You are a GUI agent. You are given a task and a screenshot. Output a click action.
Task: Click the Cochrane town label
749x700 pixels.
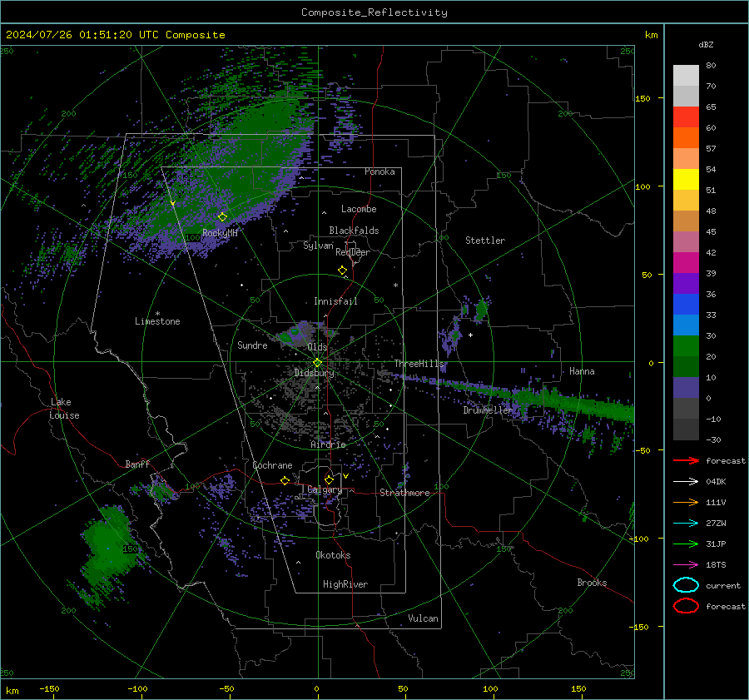pos(272,465)
